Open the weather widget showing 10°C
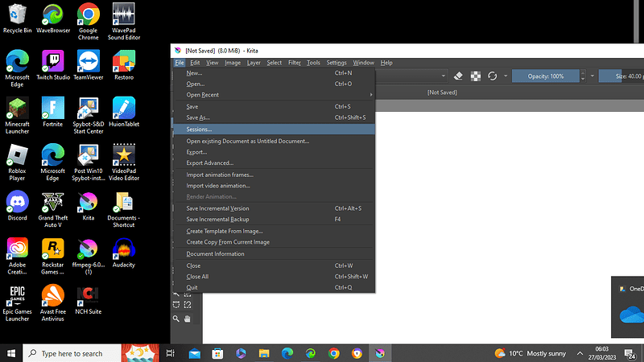644x362 pixels. [530, 353]
